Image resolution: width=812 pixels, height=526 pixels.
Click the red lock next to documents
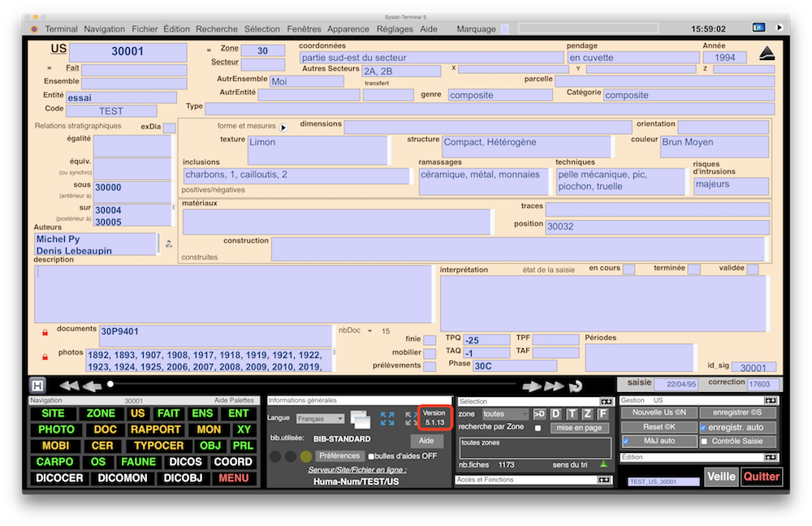pyautogui.click(x=45, y=332)
